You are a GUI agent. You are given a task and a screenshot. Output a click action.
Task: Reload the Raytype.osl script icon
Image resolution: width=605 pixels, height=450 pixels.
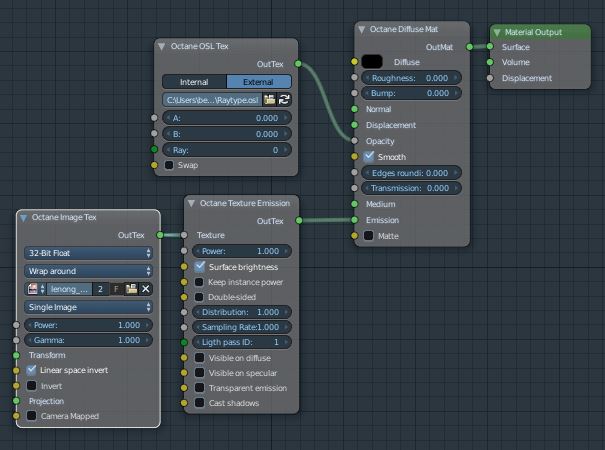pyautogui.click(x=284, y=100)
